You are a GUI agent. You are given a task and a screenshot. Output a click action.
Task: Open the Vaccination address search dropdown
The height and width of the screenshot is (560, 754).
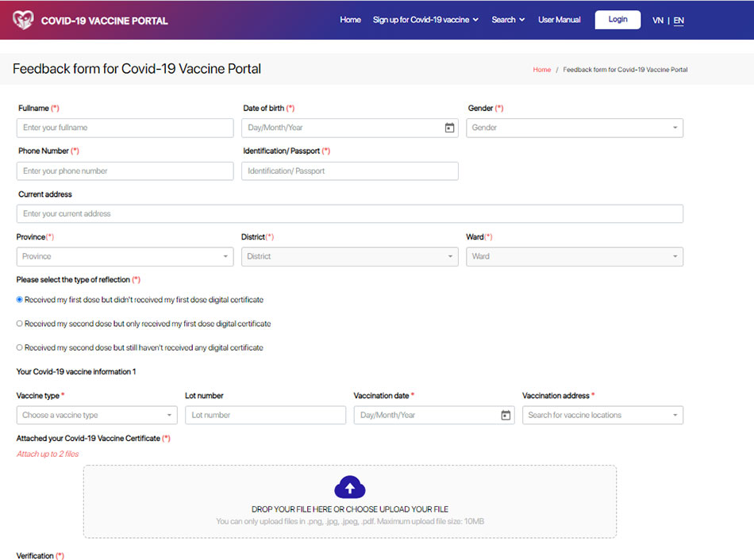(602, 415)
